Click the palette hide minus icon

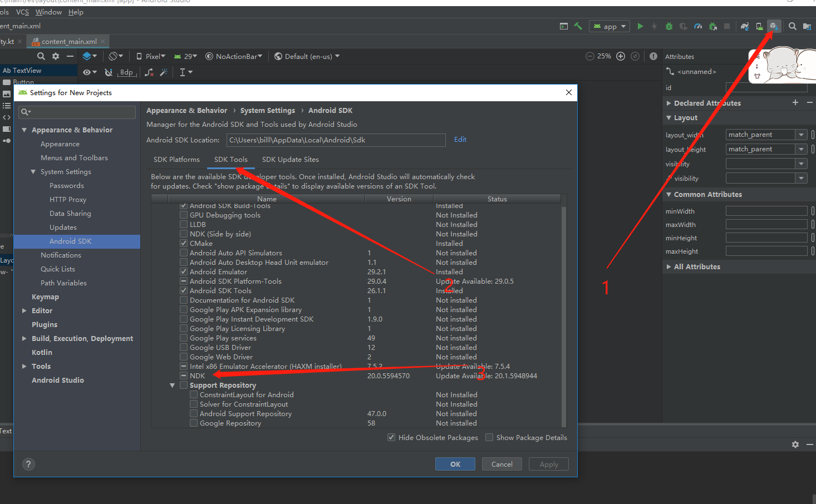[70, 56]
